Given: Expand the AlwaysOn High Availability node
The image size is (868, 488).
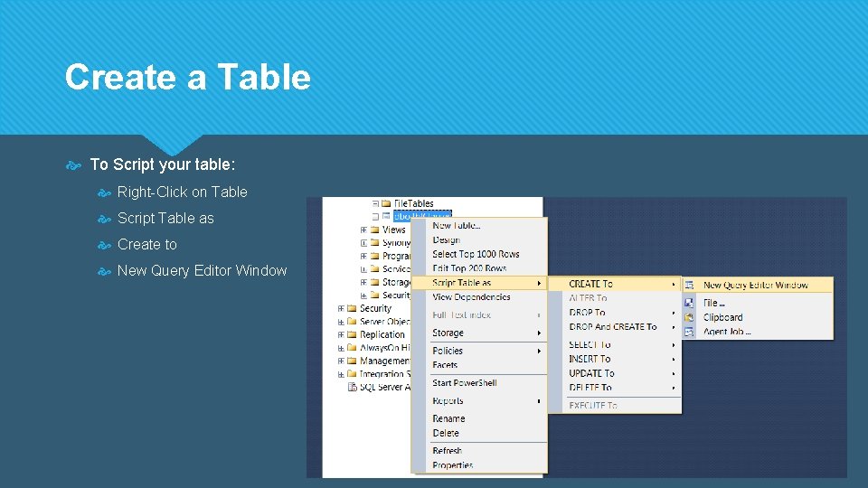Looking at the screenshot, I should pyautogui.click(x=341, y=348).
